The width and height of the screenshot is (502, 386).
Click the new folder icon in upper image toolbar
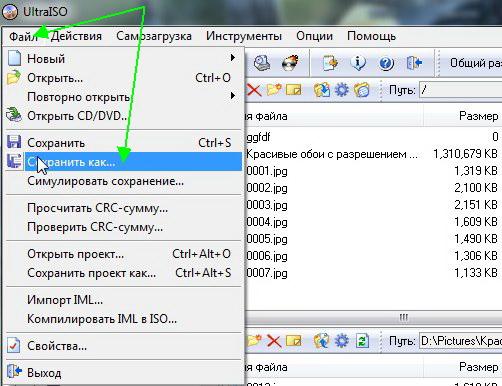[x=274, y=90]
